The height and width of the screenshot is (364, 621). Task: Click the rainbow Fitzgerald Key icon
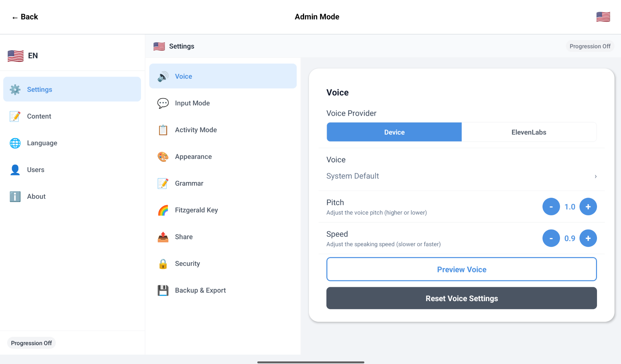[163, 210]
